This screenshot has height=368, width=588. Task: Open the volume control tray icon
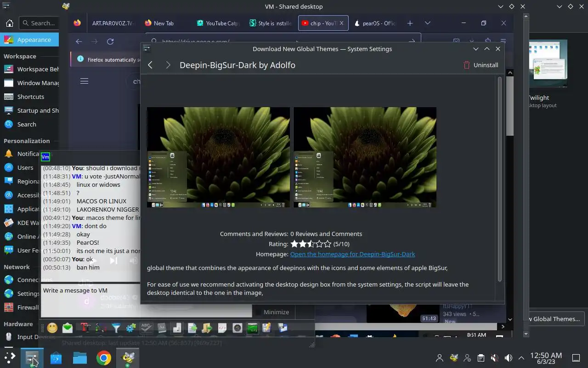click(x=508, y=358)
